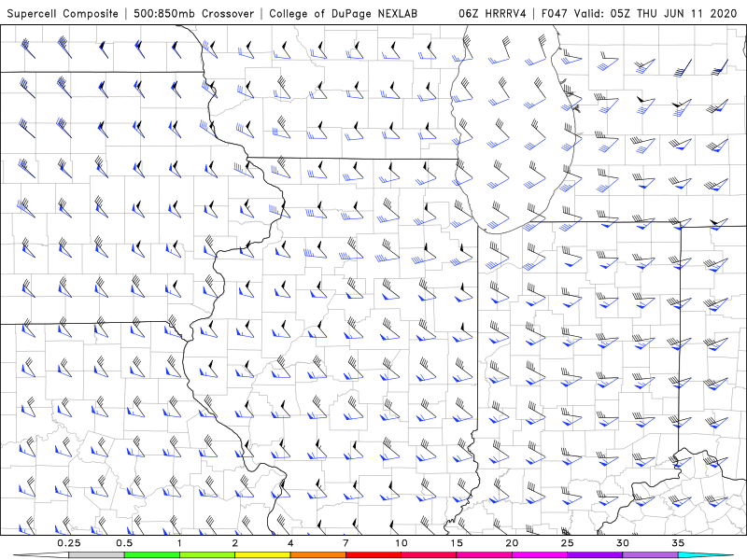Click the 'F047' forecast hour text
Viewport: 747px width, 560px height.
pyautogui.click(x=556, y=14)
